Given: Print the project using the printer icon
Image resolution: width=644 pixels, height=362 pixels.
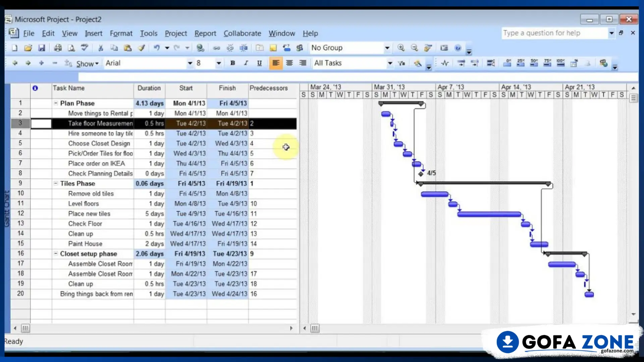Looking at the screenshot, I should coord(58,48).
